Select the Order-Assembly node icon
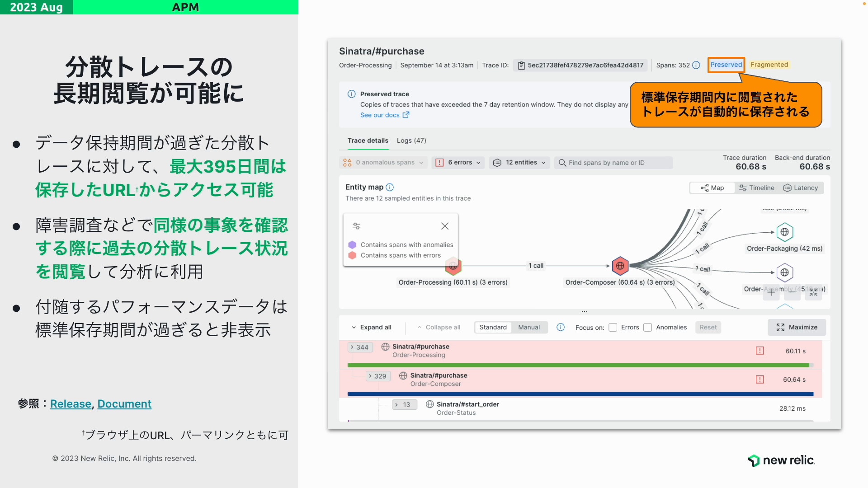The image size is (868, 488). [x=785, y=272]
